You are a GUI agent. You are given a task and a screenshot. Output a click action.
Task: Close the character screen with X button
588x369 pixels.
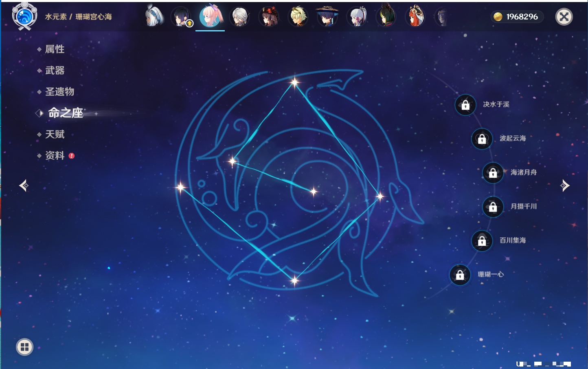coord(564,17)
